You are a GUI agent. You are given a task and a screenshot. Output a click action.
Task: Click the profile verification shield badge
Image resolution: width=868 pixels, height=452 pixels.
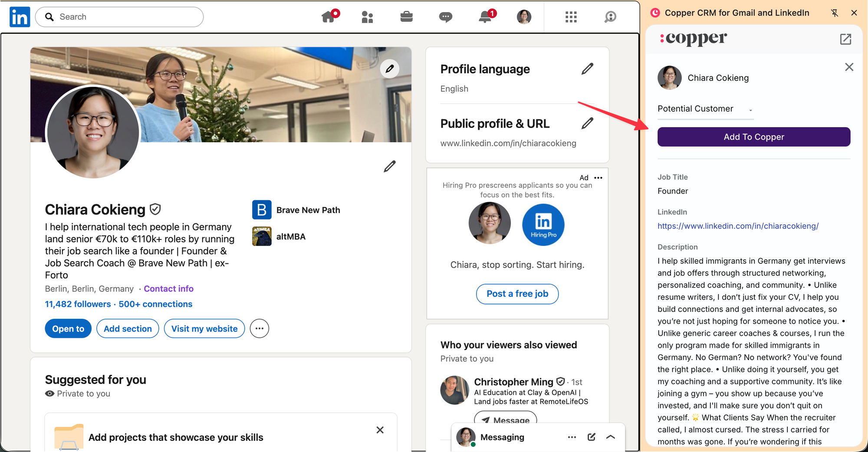coord(155,210)
